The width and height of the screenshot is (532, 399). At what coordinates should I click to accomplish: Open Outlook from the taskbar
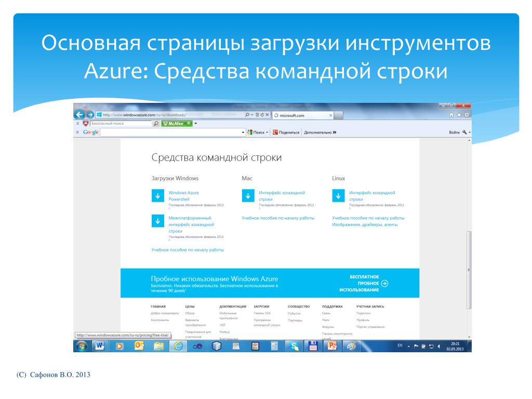pyautogui.click(x=139, y=346)
